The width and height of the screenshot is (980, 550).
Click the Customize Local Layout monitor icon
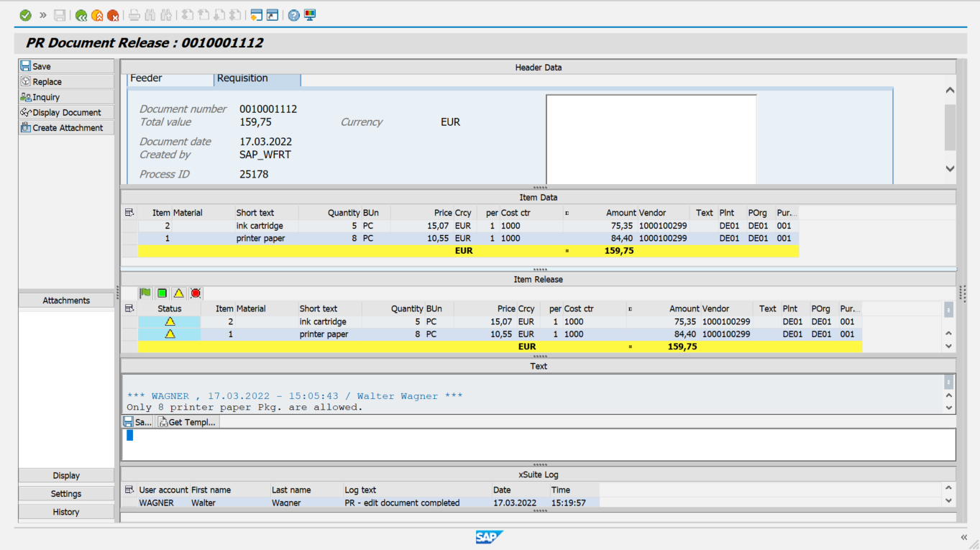310,15
